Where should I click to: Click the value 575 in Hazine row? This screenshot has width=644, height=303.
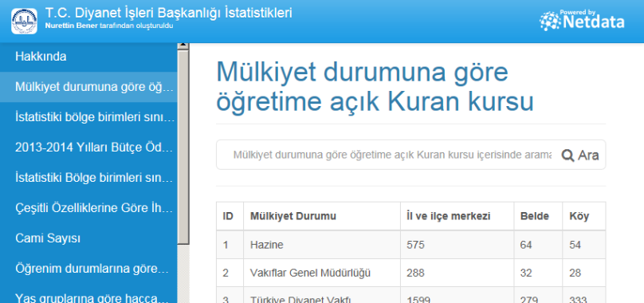pos(415,245)
